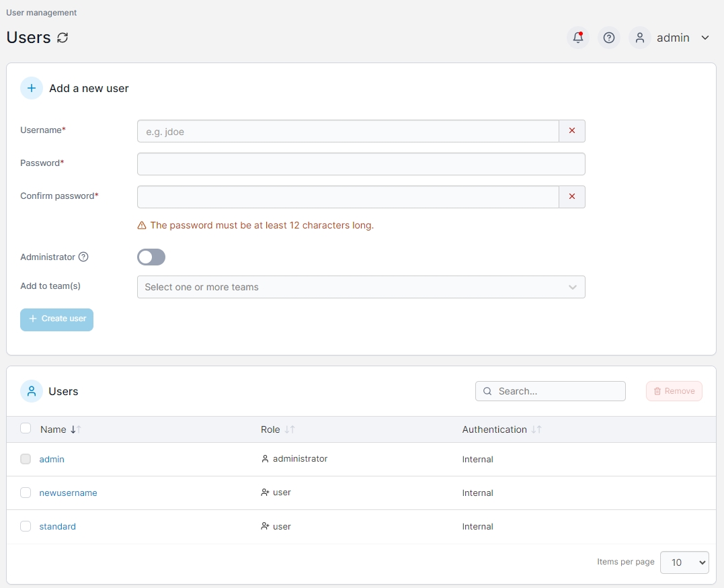Sort the table by Role column
The image size is (724, 588).
[290, 429]
